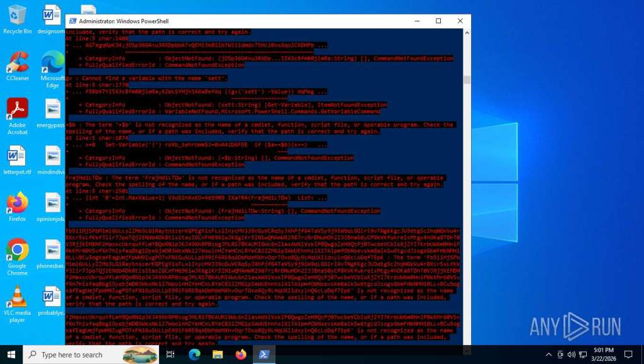Open the Windows Start menu
This screenshot has width=644, height=364.
click(x=11, y=355)
